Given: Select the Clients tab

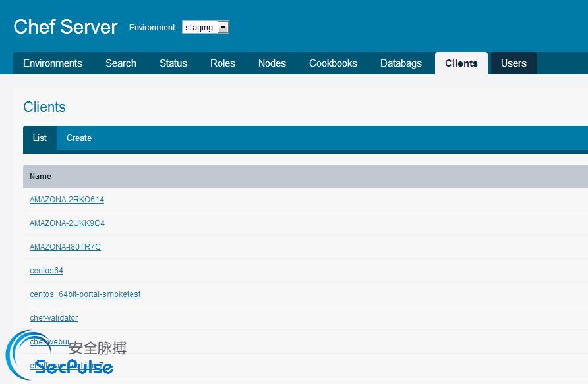Looking at the screenshot, I should click(461, 63).
